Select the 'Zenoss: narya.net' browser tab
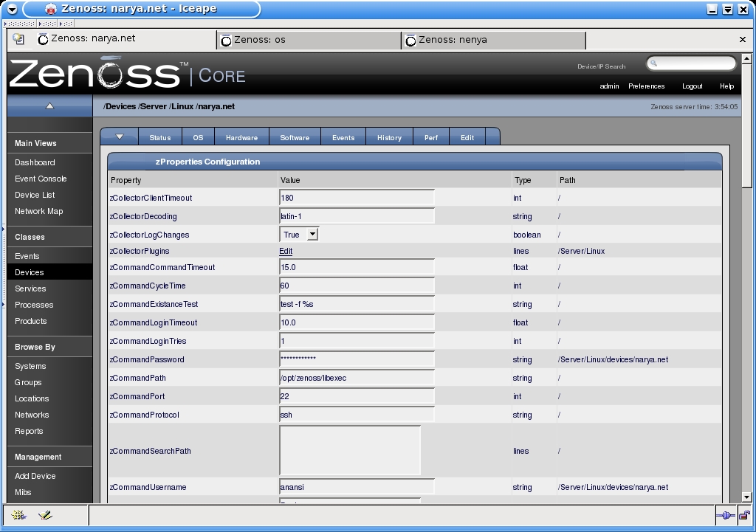The height and width of the screenshot is (532, 756). tap(126, 40)
